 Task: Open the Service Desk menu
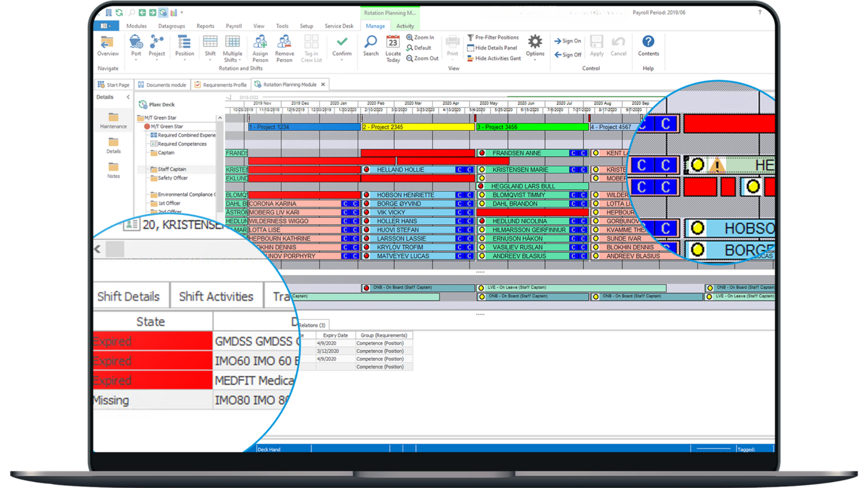339,26
